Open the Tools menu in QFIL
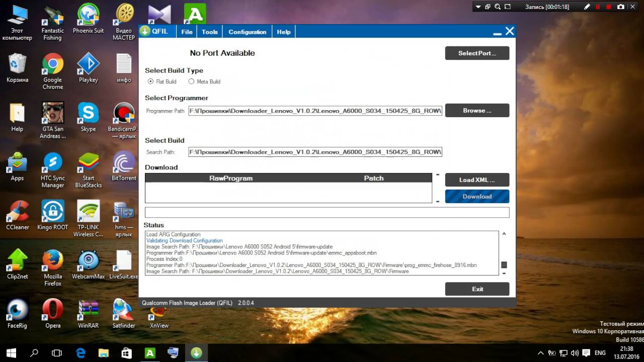 tap(210, 32)
